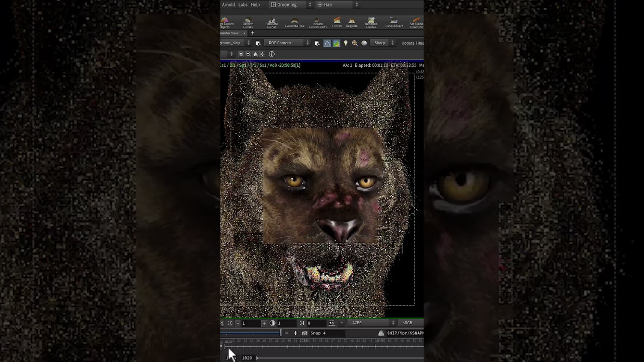Select the Curve Advect shelf tool

tap(393, 23)
